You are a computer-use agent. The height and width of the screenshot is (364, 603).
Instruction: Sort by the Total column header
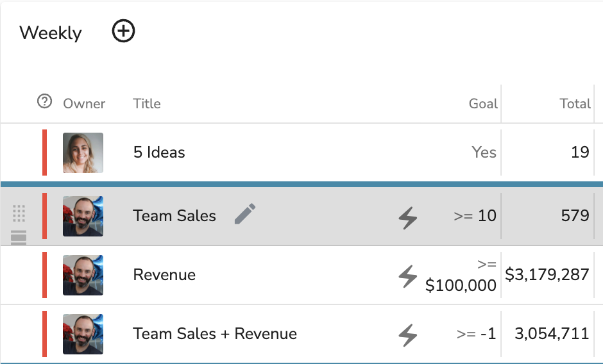coord(575,103)
